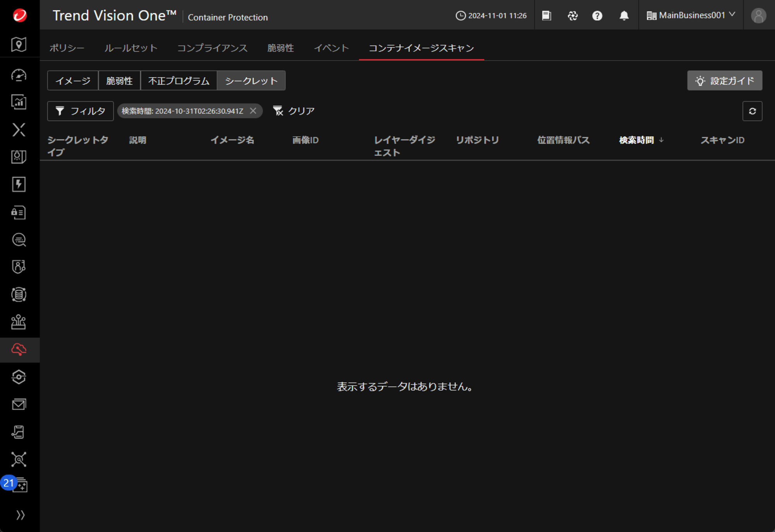Open the notes document header icon
The width and height of the screenshot is (775, 532).
coord(546,15)
